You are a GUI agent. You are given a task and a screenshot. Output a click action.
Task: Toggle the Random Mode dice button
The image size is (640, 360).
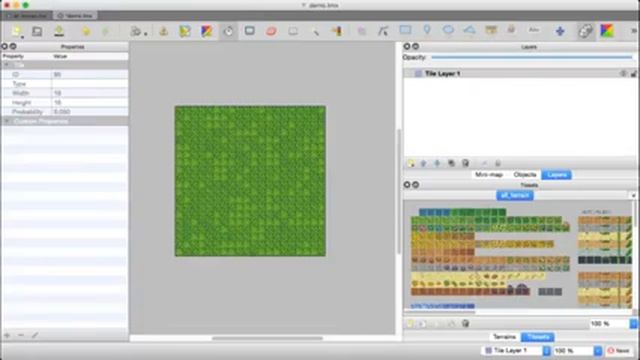point(585,31)
